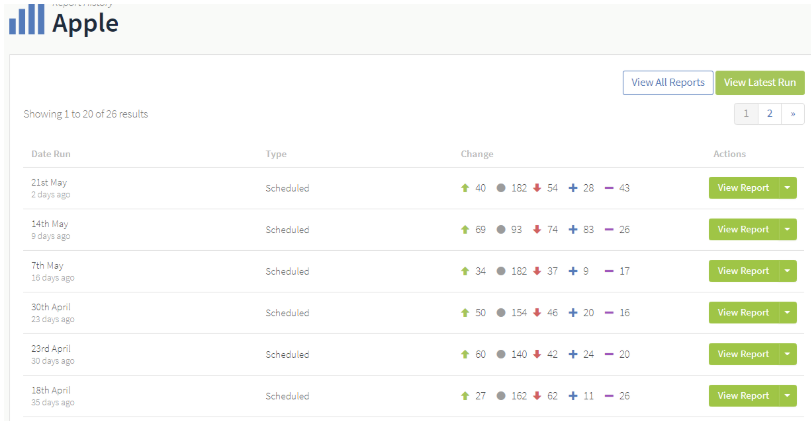This screenshot has width=811, height=428.
Task: Click the '23 days ago' text
Action: click(53, 319)
